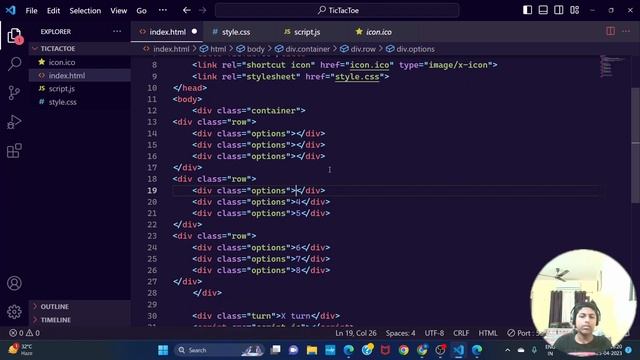The width and height of the screenshot is (640, 360).
Task: Open the Selection menu
Action: click(85, 11)
